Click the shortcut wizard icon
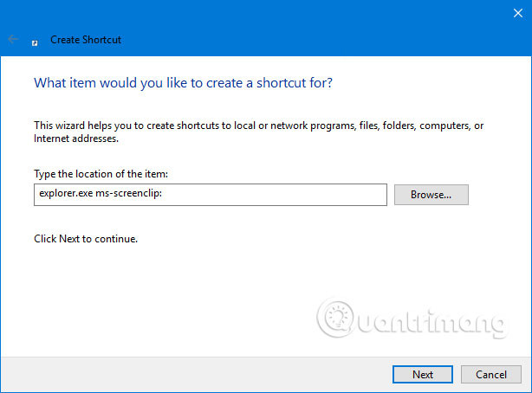 pos(35,42)
